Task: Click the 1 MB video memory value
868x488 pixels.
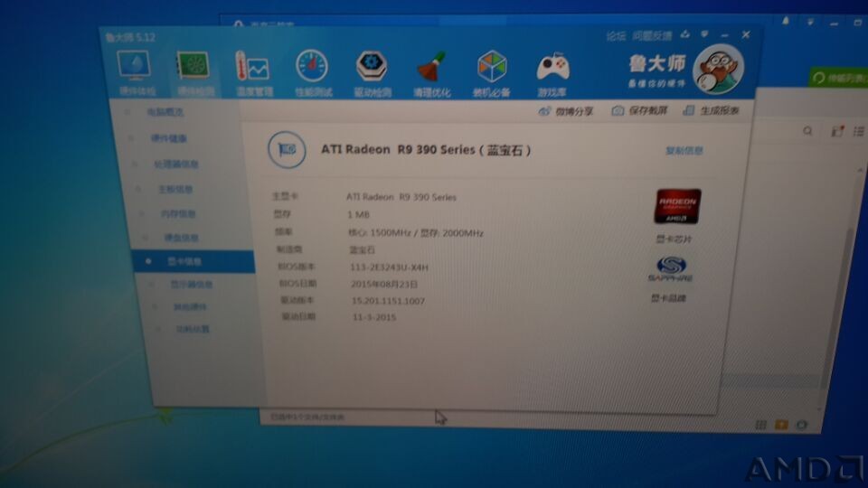Action: pos(358,215)
